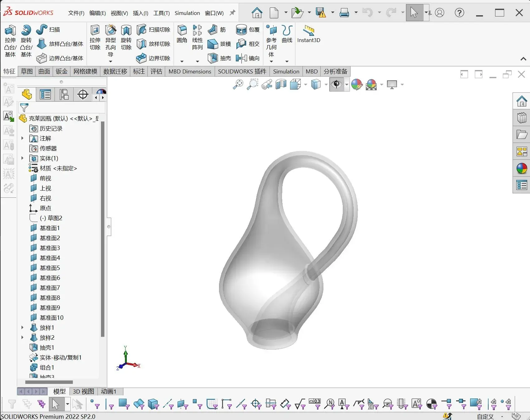The image size is (530, 420).
Task: Toggle the filter vertices selection icon
Action: click(x=95, y=404)
